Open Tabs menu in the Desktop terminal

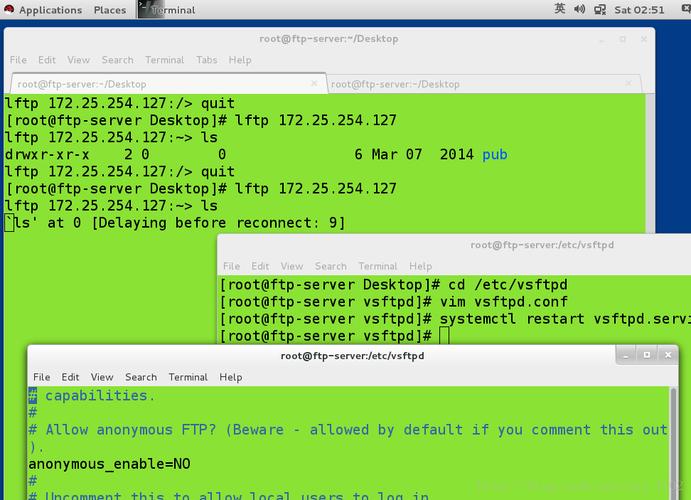click(x=206, y=60)
